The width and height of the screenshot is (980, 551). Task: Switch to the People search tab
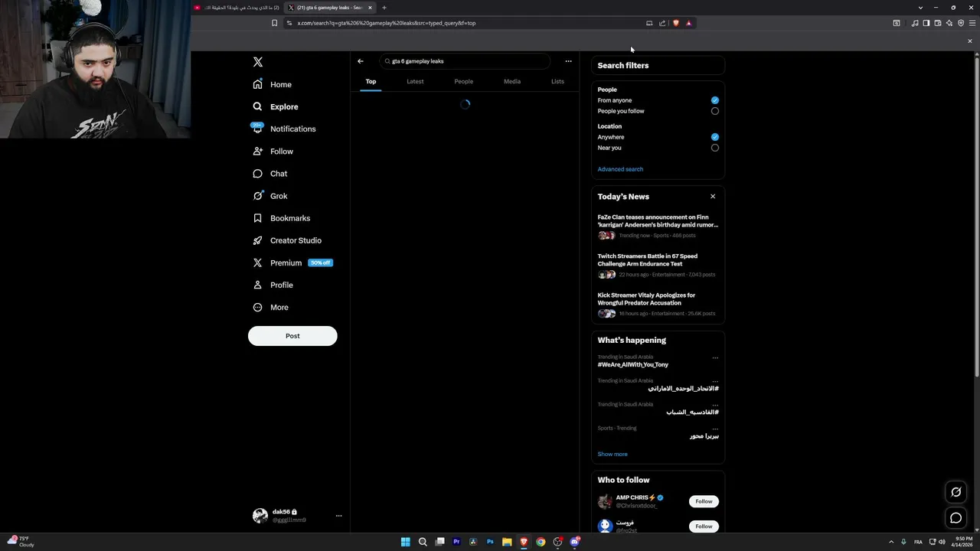463,81
